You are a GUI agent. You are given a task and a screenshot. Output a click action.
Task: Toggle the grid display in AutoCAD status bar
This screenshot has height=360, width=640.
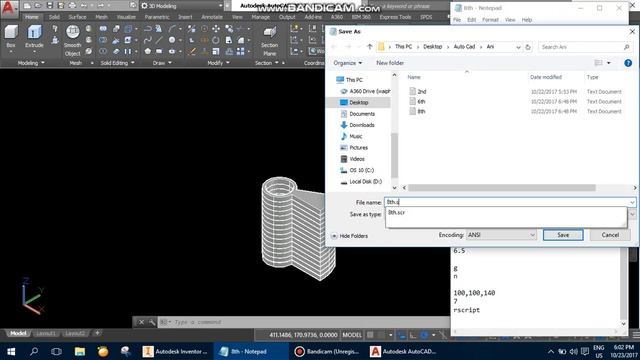pos(370,335)
